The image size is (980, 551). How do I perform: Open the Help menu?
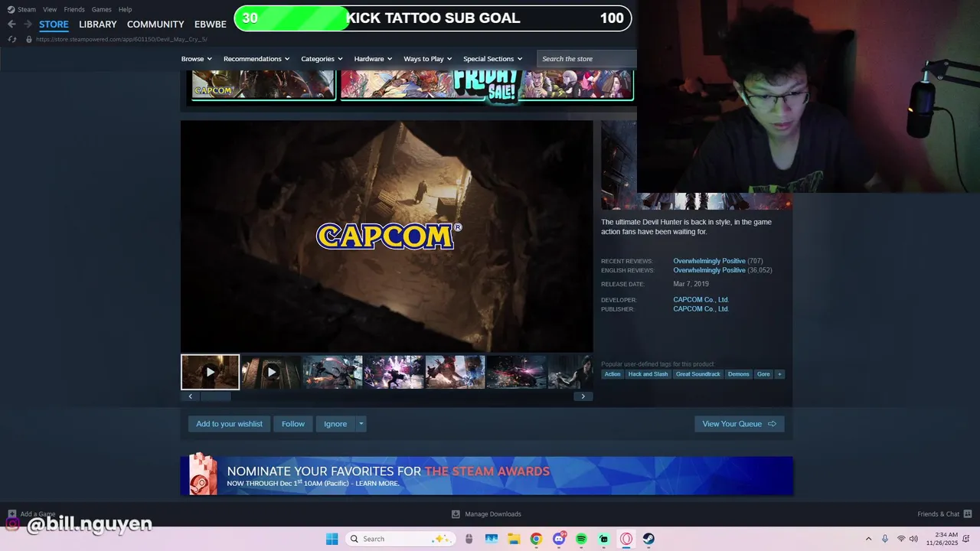click(125, 9)
